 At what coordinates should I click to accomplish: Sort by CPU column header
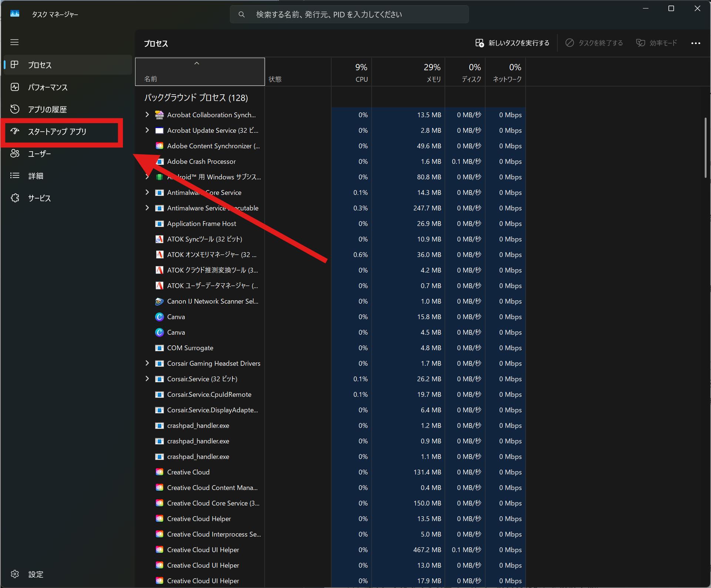pyautogui.click(x=352, y=72)
